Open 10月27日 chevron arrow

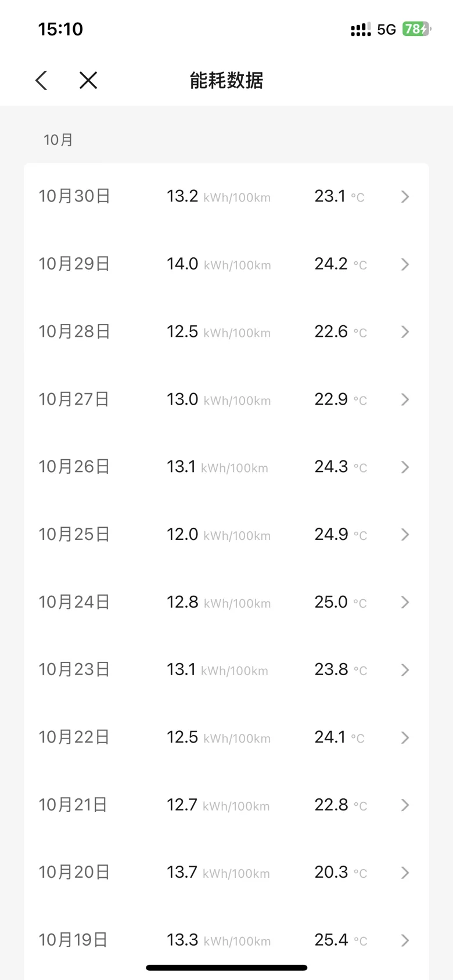point(405,399)
